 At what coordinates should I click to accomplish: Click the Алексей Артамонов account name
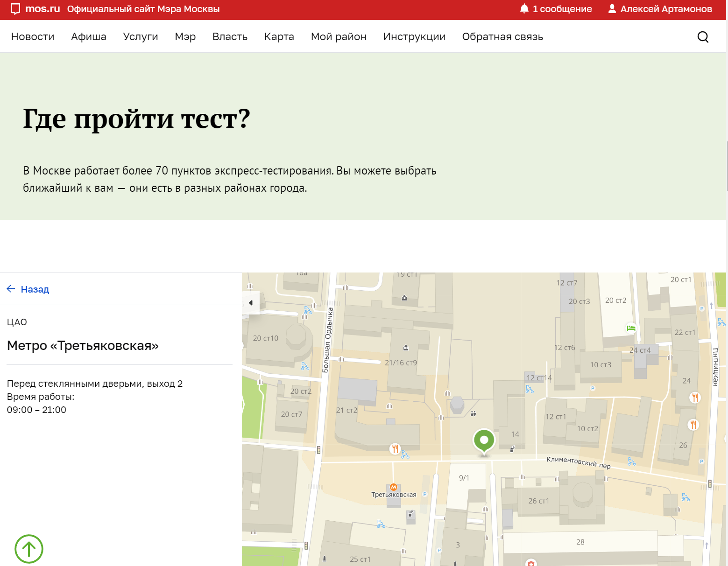(x=666, y=9)
